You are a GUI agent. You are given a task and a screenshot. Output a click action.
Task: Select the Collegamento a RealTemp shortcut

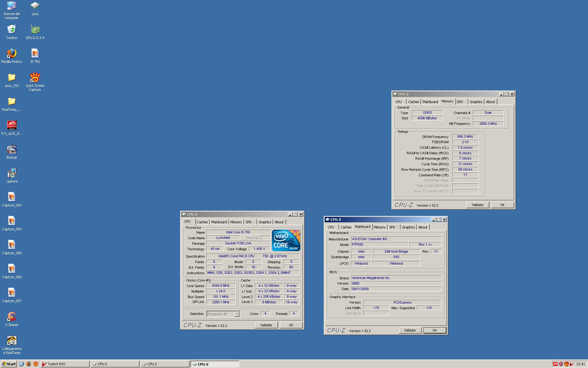[12, 345]
